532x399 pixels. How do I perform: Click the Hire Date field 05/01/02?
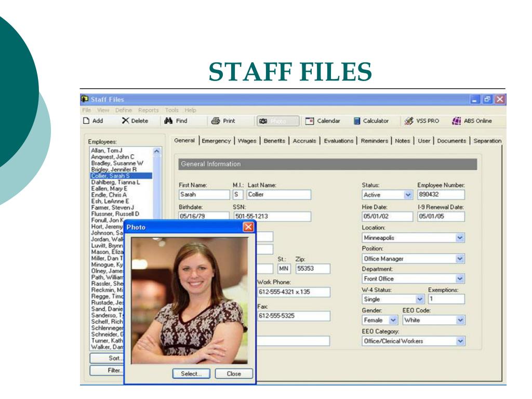coord(387,216)
